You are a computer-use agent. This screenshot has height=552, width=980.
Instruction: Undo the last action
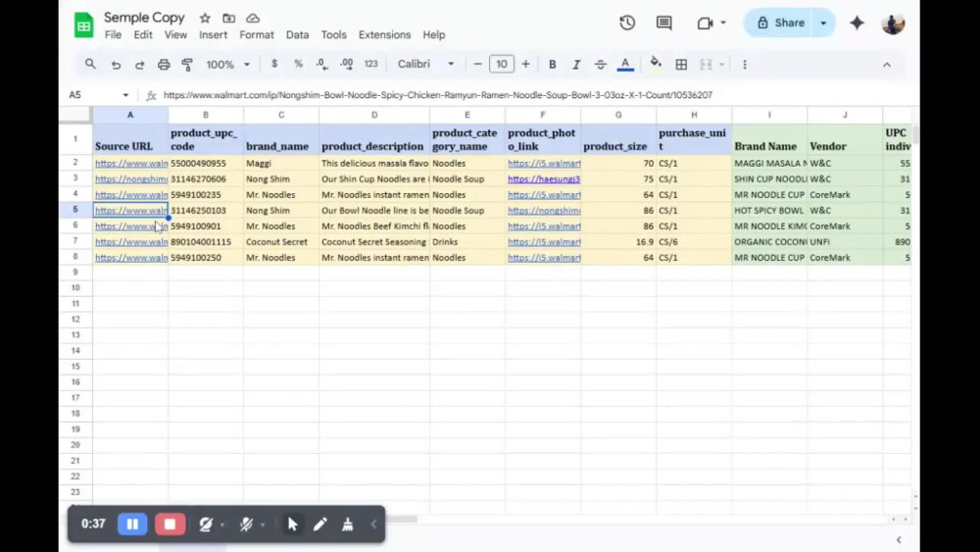[x=116, y=65]
